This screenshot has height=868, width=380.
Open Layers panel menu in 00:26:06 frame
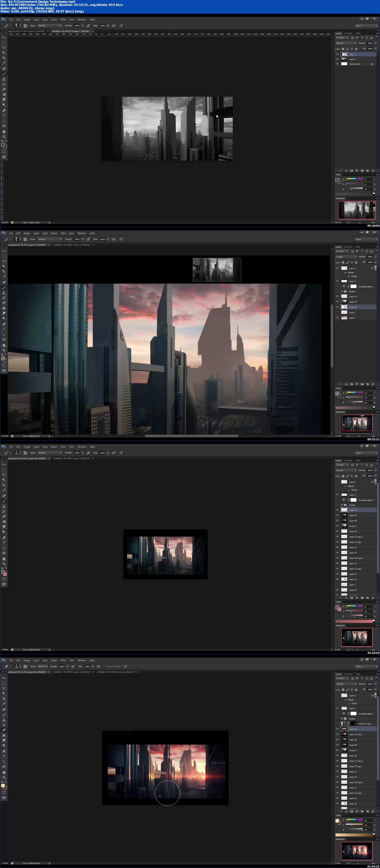tap(377, 33)
